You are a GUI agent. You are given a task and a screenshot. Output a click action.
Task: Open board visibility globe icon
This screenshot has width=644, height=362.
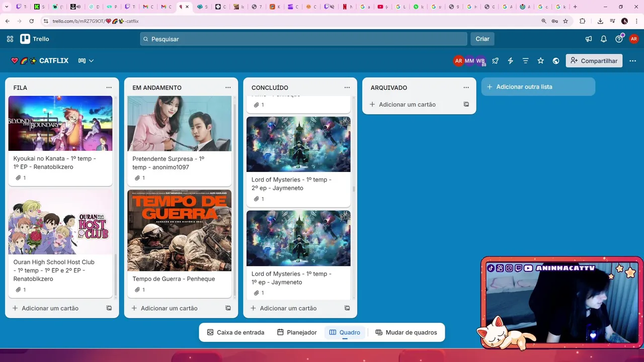tap(556, 61)
